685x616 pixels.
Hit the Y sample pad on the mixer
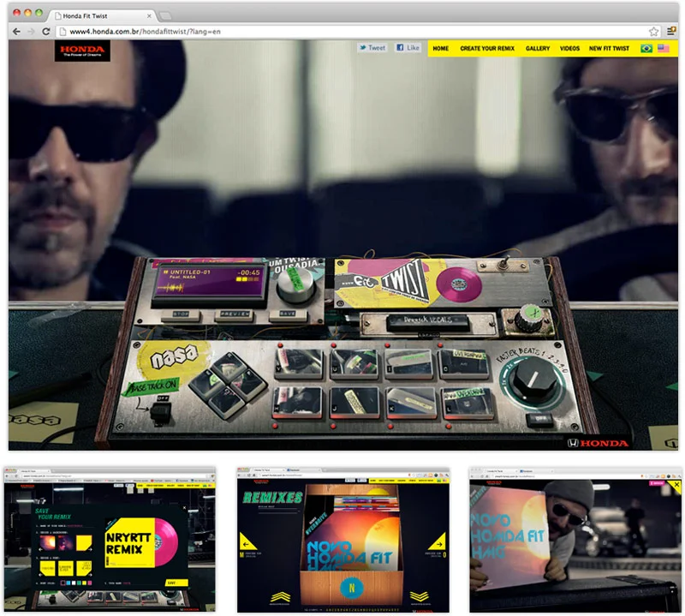[299, 362]
